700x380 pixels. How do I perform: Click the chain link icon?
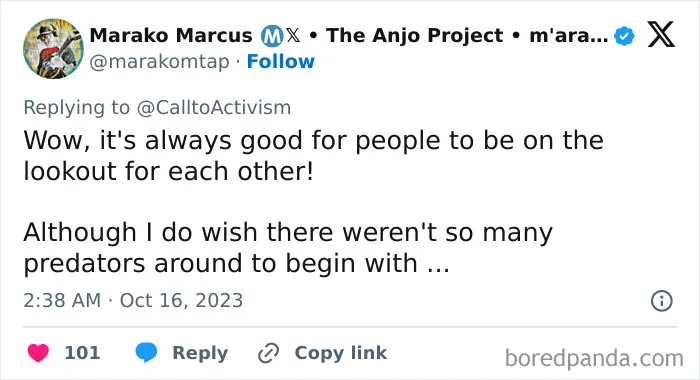[269, 353]
